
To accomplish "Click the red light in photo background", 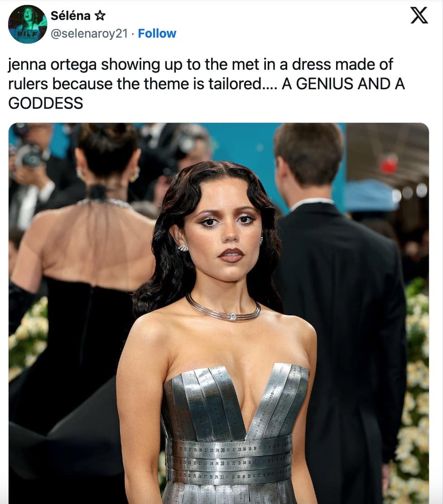I will point(389,164).
